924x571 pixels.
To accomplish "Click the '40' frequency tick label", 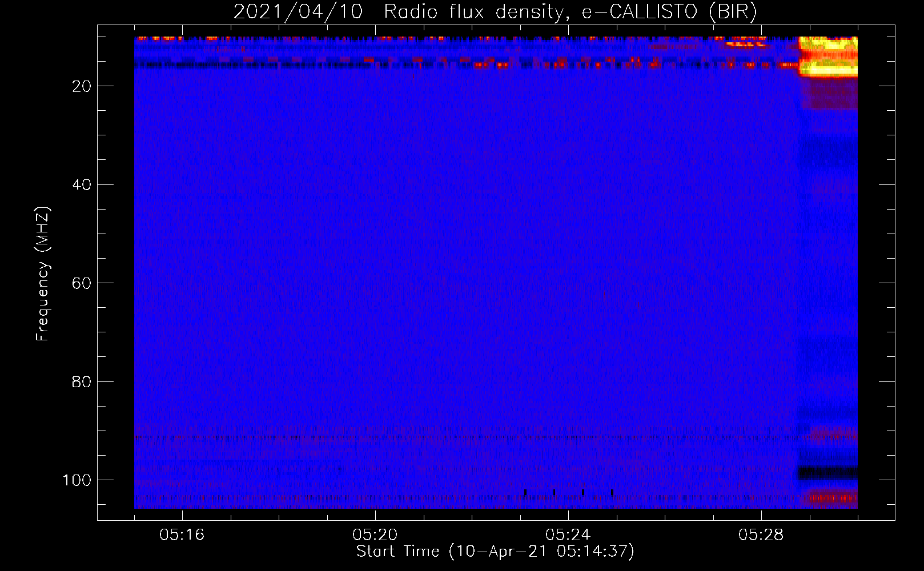I will coord(82,184).
